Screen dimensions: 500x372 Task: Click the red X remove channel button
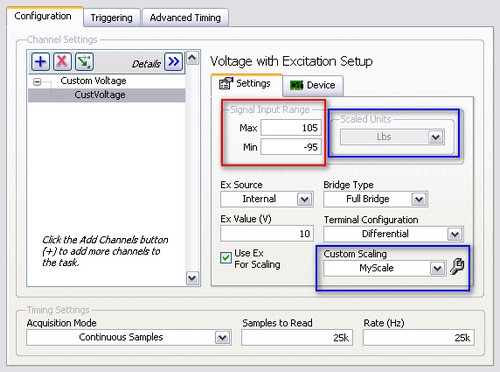62,62
